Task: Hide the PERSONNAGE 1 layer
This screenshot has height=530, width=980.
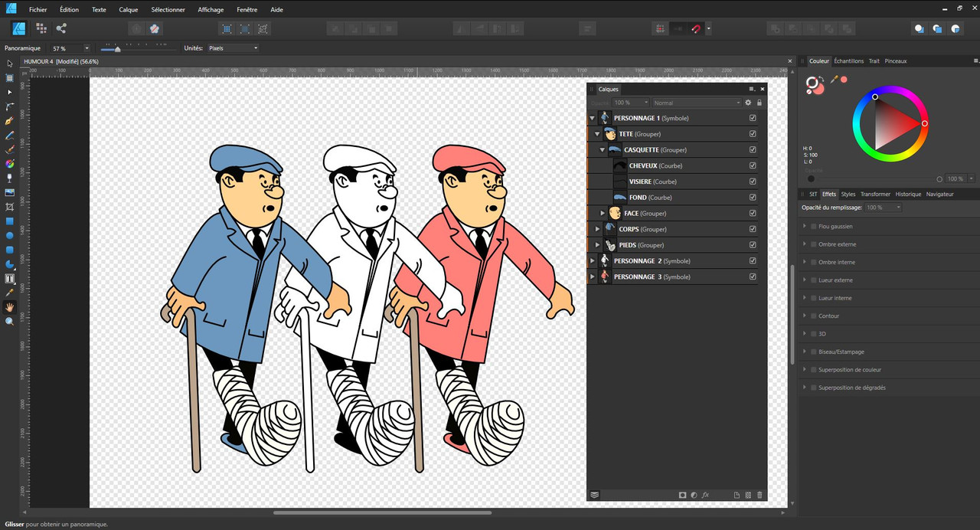Action: [x=753, y=118]
